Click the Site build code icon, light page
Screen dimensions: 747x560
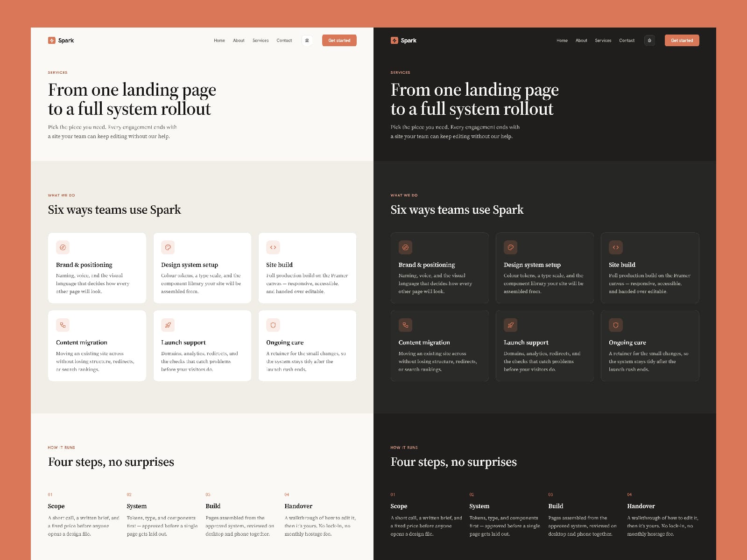pos(273,247)
